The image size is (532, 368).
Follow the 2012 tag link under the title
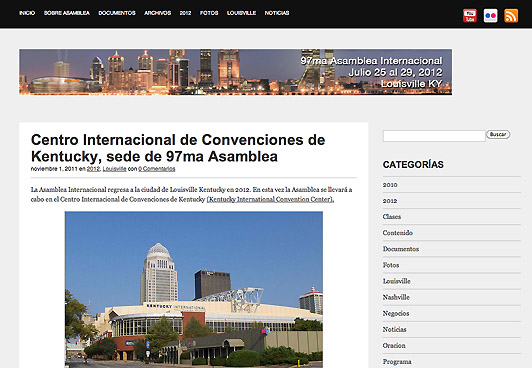(93, 169)
